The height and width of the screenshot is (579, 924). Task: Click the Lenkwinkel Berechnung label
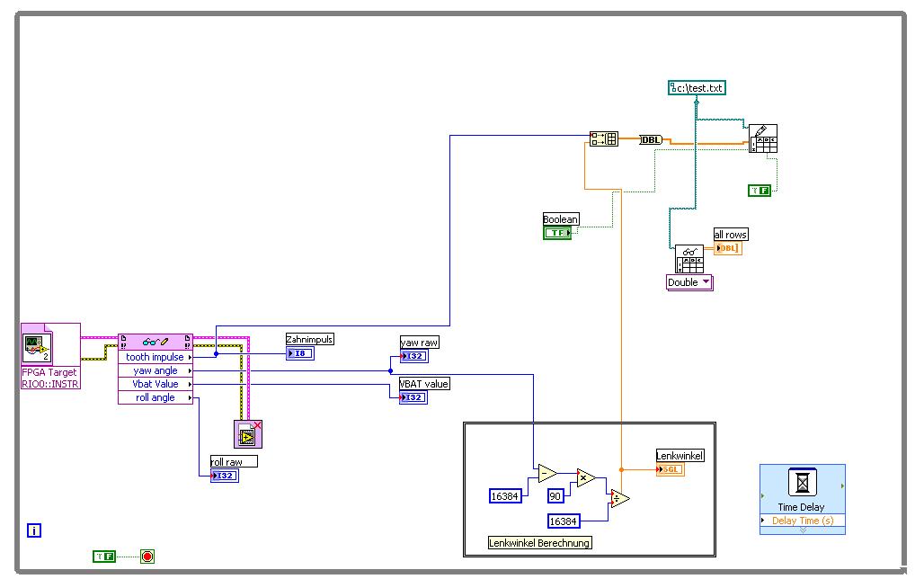539,543
